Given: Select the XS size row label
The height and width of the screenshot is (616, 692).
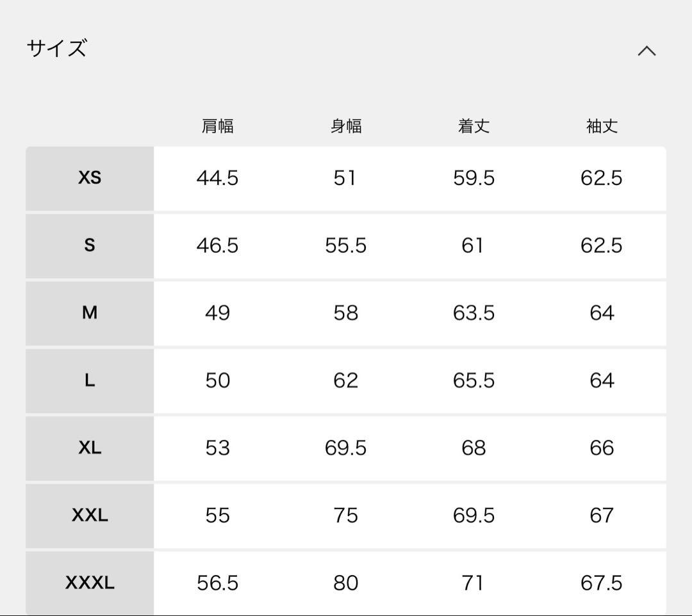Looking at the screenshot, I should (90, 179).
